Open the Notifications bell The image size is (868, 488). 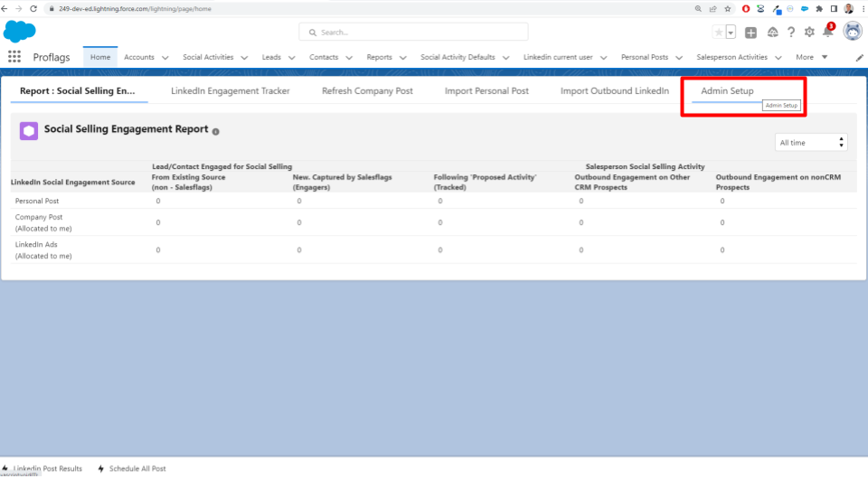827,33
